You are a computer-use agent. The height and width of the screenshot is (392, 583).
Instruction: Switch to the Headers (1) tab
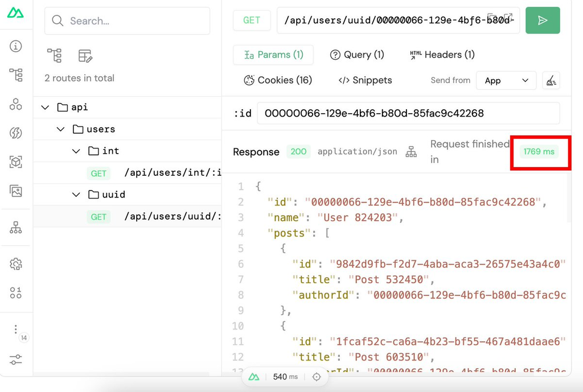(442, 55)
